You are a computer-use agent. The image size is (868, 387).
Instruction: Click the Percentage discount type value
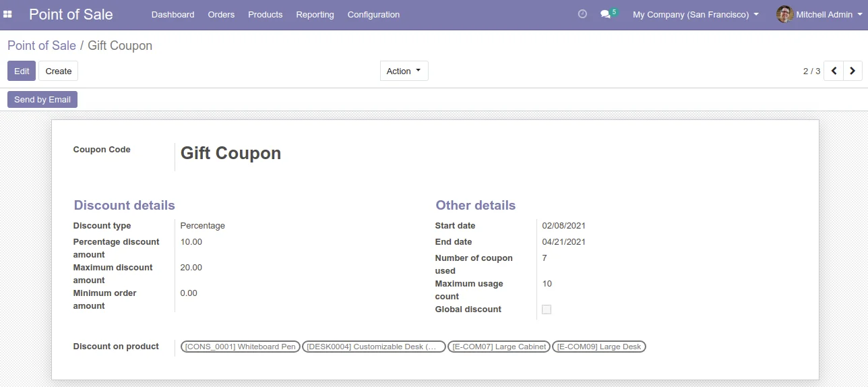[x=203, y=226]
